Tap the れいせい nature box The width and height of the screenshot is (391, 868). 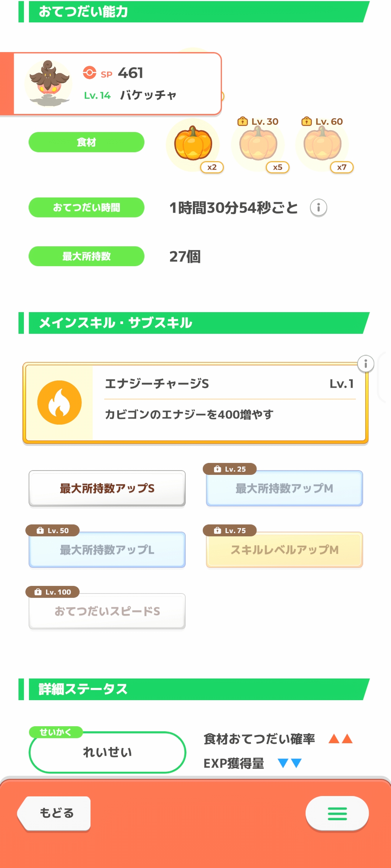pyautogui.click(x=107, y=752)
